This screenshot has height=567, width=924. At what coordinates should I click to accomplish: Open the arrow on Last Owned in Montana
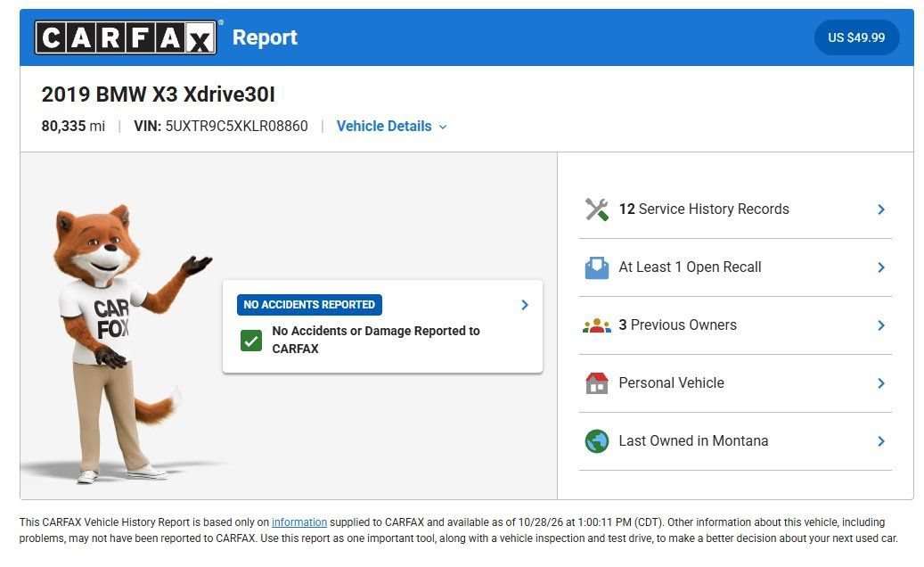pos(881,441)
